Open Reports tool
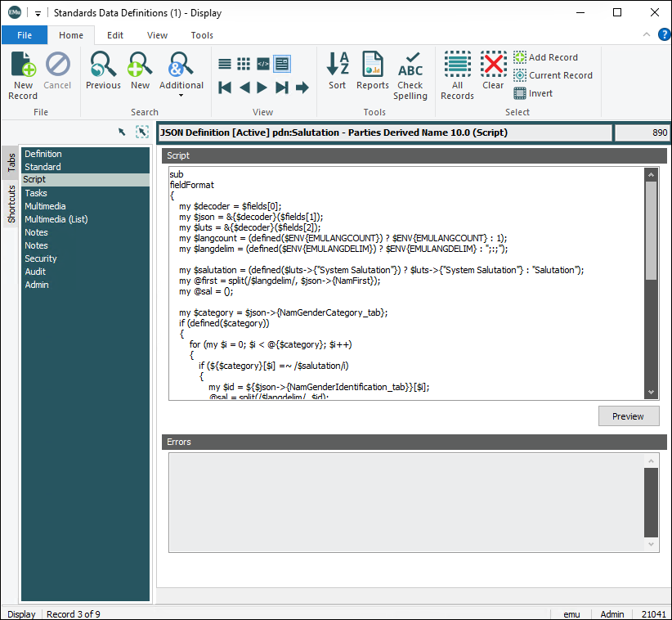 [x=373, y=70]
